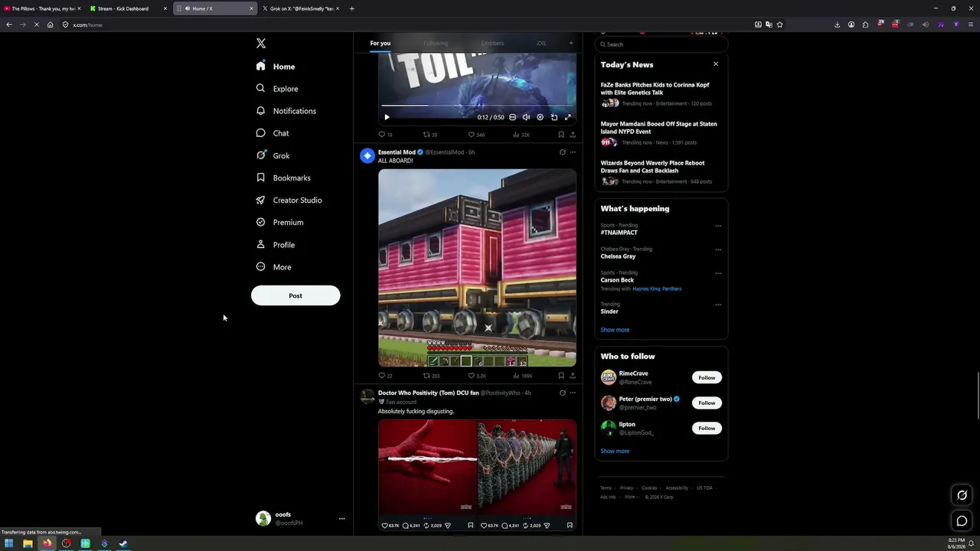
Task: Share the top video post
Action: coord(573,135)
